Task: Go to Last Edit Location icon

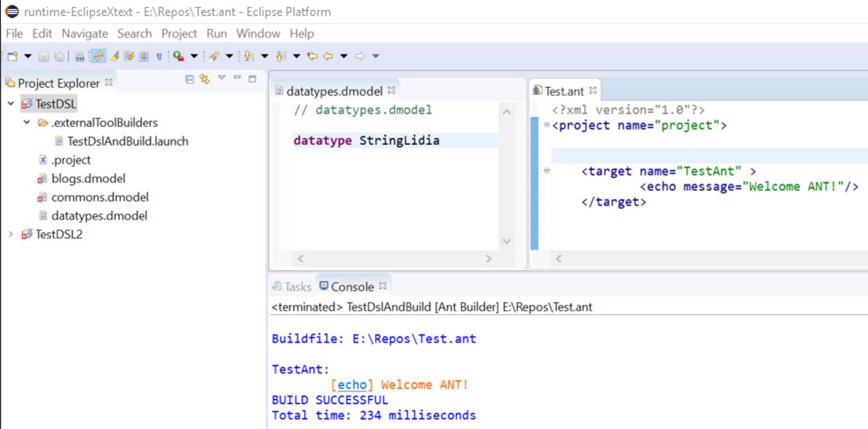Action: 312,56
